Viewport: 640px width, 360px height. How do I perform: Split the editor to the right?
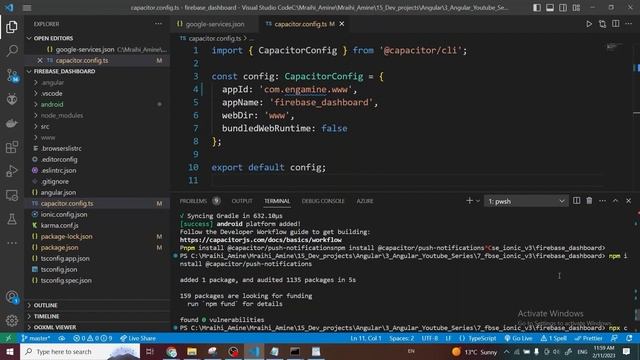pos(616,24)
